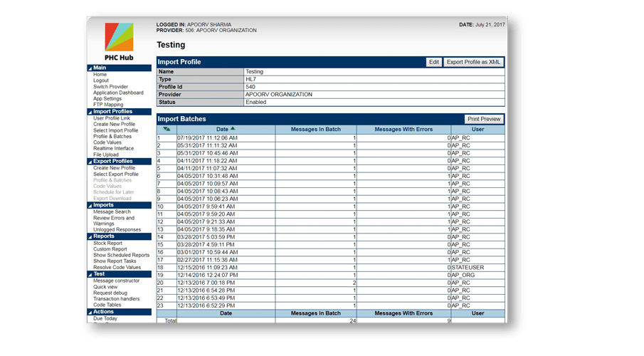Open File Upload link
Image resolution: width=644 pixels, height=356 pixels.
coord(106,155)
